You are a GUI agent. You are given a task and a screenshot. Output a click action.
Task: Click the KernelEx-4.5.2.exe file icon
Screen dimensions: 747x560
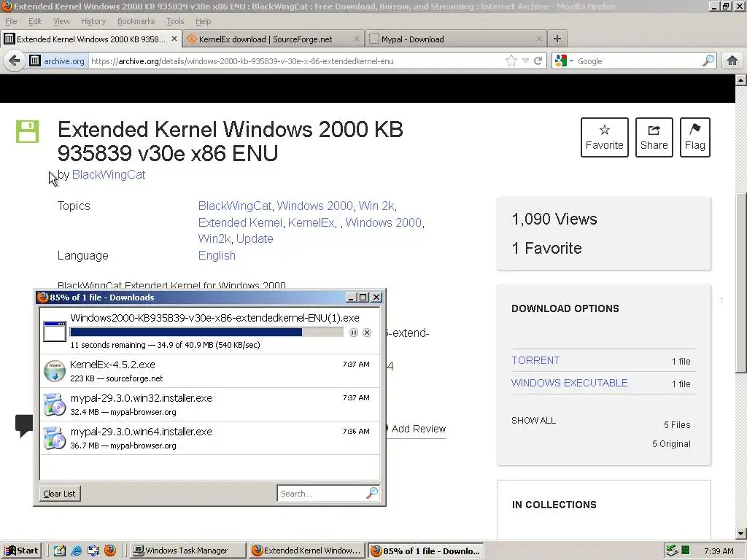(x=55, y=371)
